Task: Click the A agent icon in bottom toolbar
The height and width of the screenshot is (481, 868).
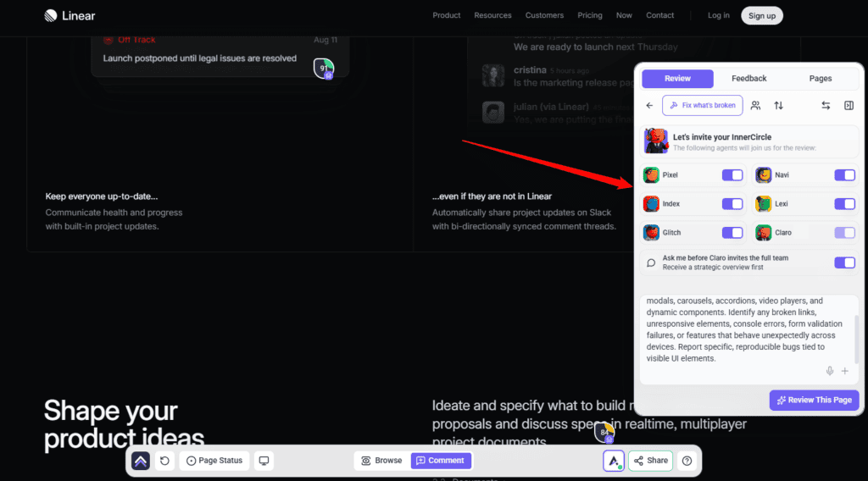Action: point(614,461)
